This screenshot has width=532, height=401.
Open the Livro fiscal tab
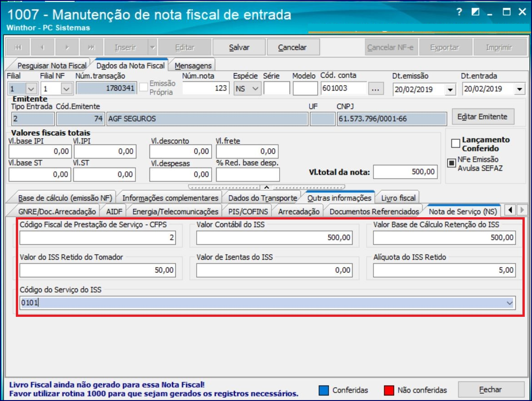398,198
